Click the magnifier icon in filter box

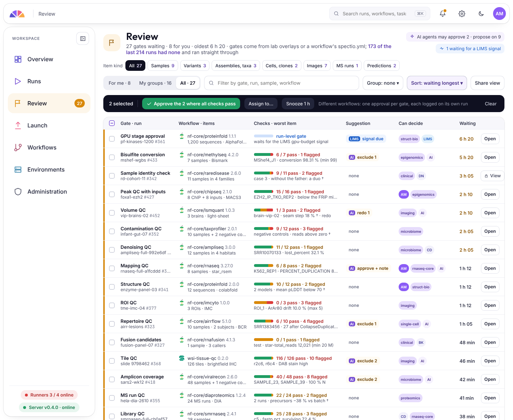[x=211, y=83]
